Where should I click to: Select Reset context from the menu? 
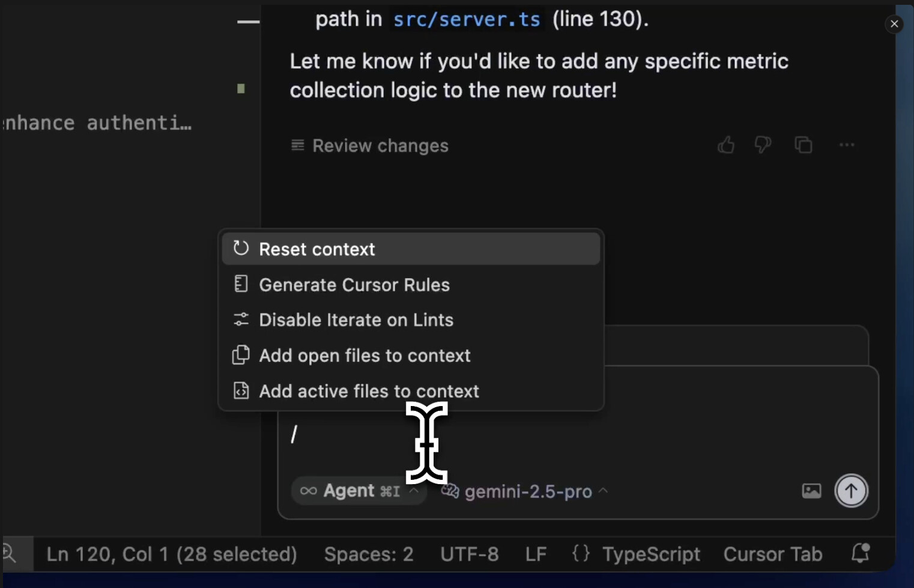coord(316,249)
